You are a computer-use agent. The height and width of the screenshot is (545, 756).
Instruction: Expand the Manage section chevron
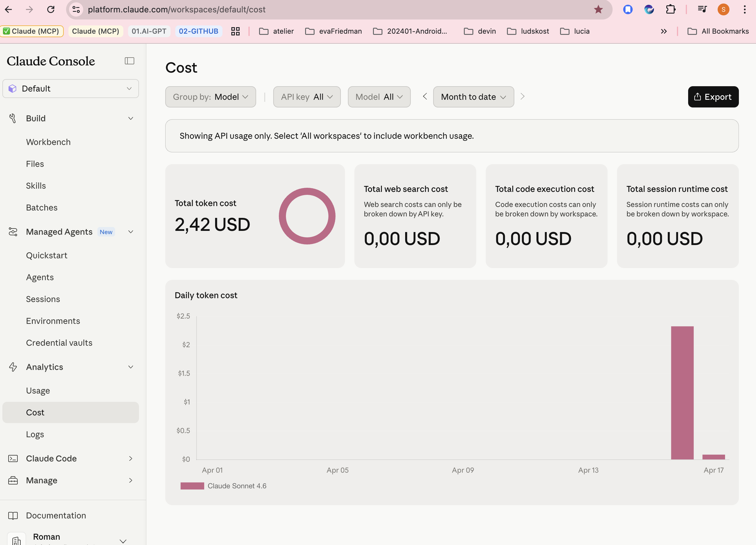(x=131, y=480)
